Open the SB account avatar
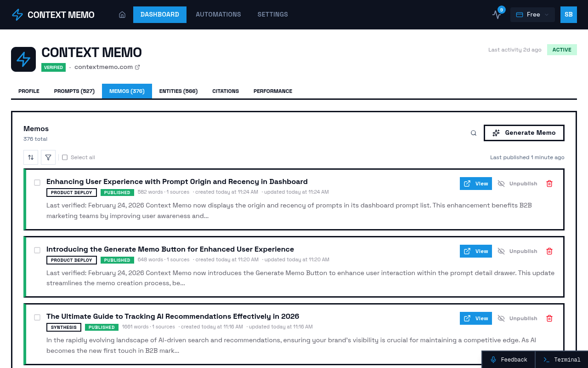This screenshot has height=368, width=588. [x=569, y=14]
